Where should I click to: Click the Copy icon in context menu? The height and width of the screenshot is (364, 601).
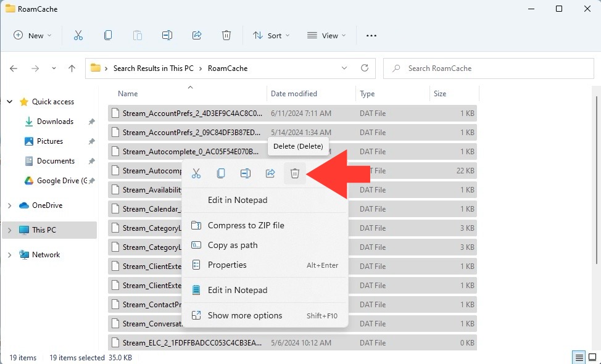[x=221, y=173]
